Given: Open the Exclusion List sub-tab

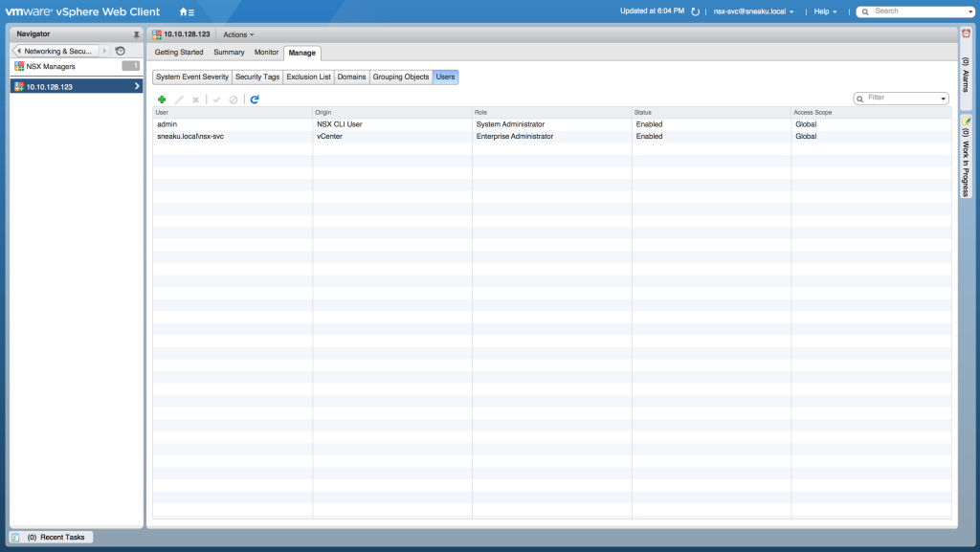Looking at the screenshot, I should point(308,77).
